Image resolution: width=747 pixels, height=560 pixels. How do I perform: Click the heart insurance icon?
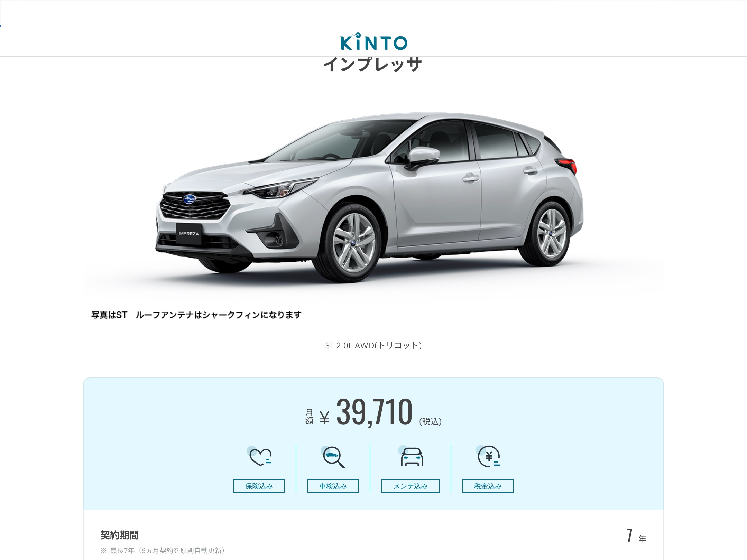[259, 456]
